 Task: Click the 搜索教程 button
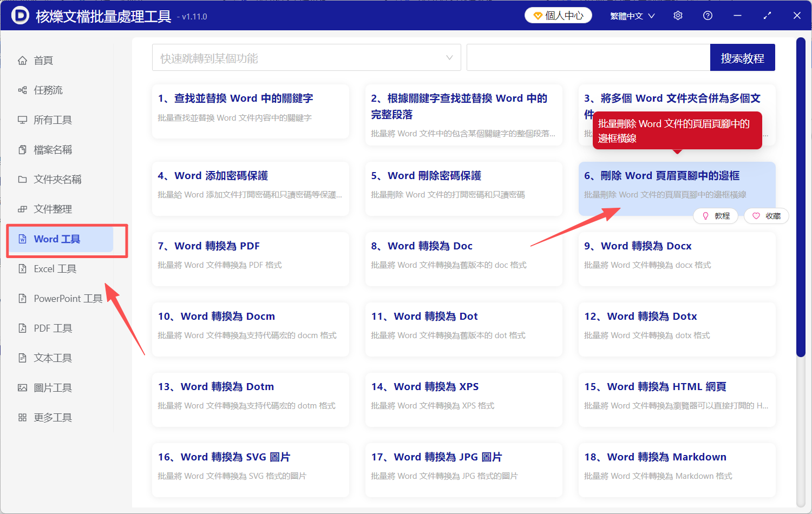742,57
